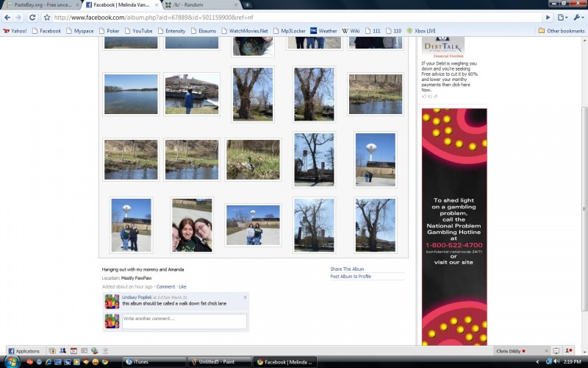Open Facebook Applications menu in bottom bar
This screenshot has height=368, width=588.
pos(24,351)
